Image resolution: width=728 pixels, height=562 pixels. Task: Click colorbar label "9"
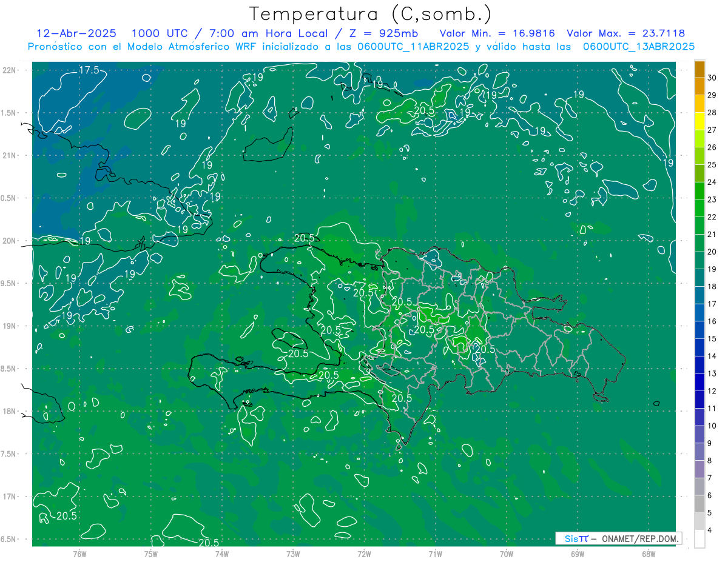710,443
